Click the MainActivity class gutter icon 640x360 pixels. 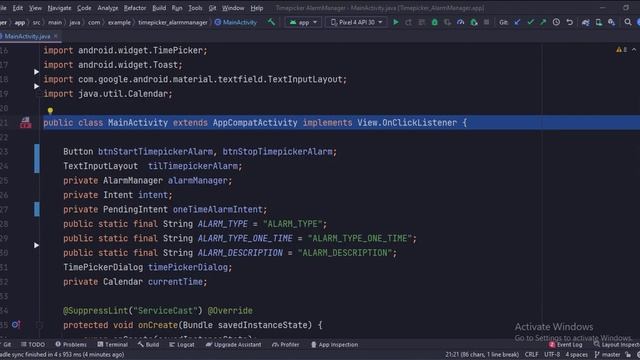(25, 122)
